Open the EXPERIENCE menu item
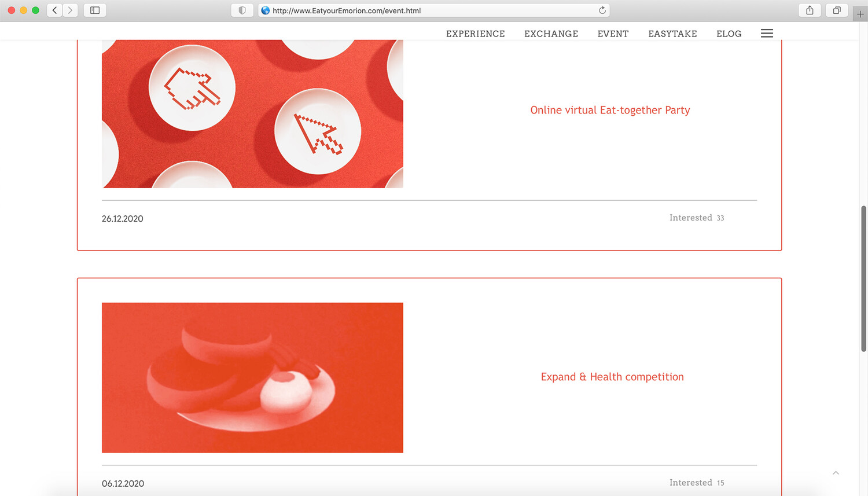 point(475,34)
